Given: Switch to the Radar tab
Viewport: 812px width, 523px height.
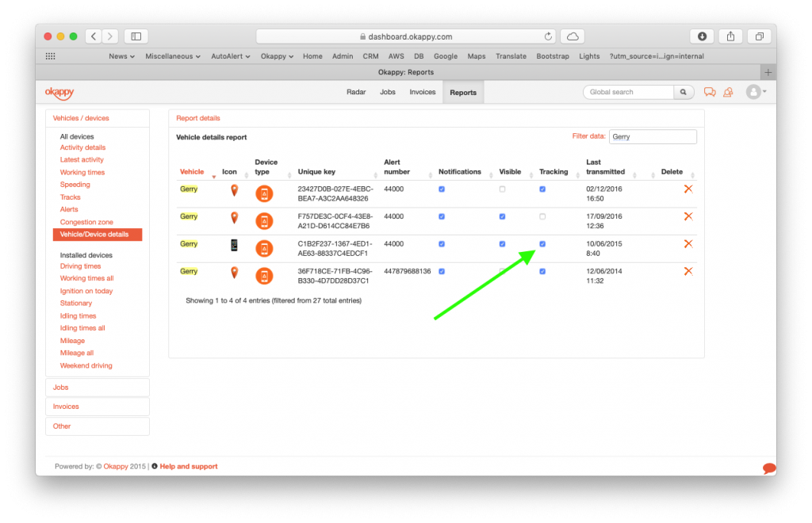Looking at the screenshot, I should point(356,92).
